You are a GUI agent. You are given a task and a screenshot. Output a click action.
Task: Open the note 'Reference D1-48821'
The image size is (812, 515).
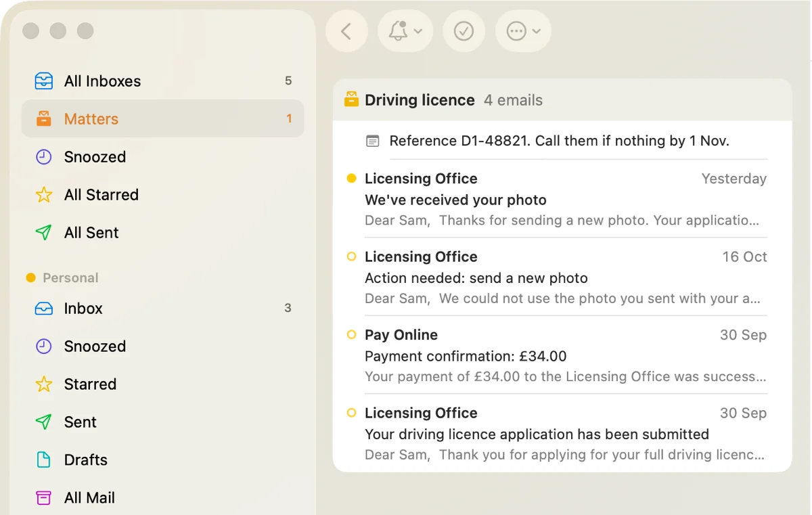pyautogui.click(x=559, y=141)
